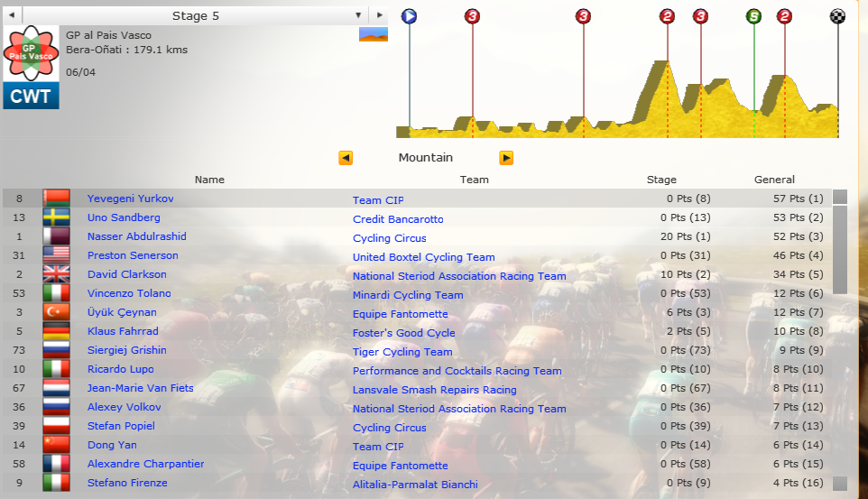Open Performance and Cocktails Racing Team page
Screen dimensions: 868x499
(457, 371)
